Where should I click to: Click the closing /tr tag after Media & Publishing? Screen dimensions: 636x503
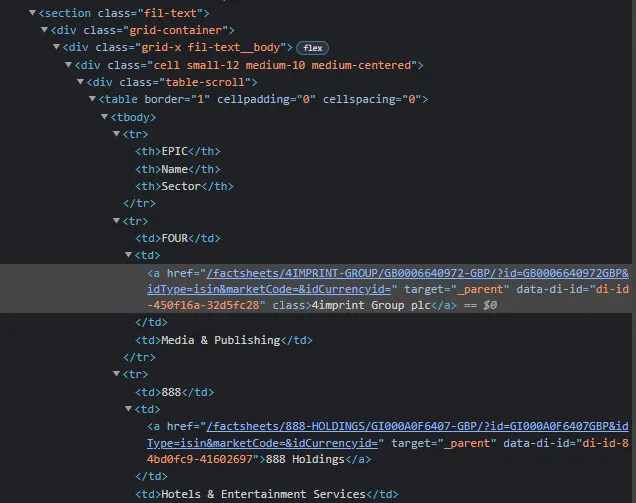139,357
